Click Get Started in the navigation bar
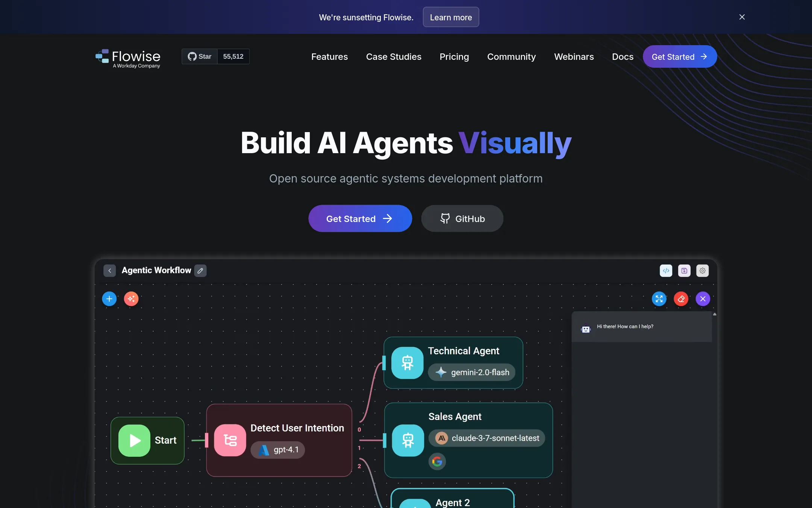The image size is (812, 508). click(680, 56)
